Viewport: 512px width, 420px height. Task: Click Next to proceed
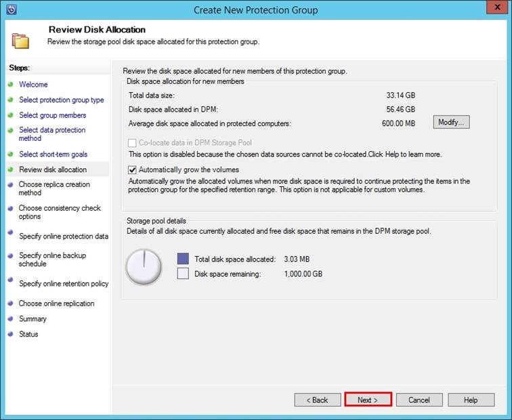coord(368,400)
